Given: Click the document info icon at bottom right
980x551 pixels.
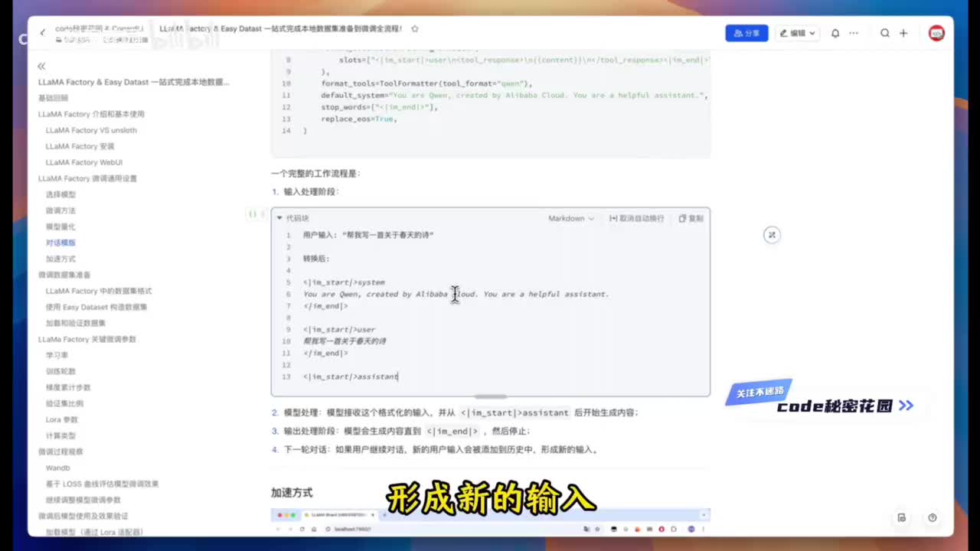Looking at the screenshot, I should [x=902, y=517].
